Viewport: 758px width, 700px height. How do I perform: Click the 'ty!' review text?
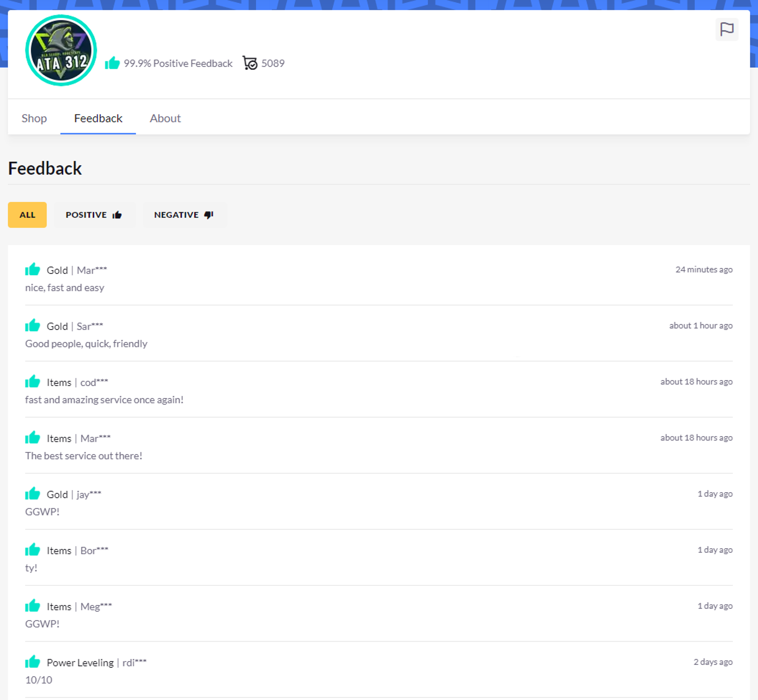coord(31,568)
